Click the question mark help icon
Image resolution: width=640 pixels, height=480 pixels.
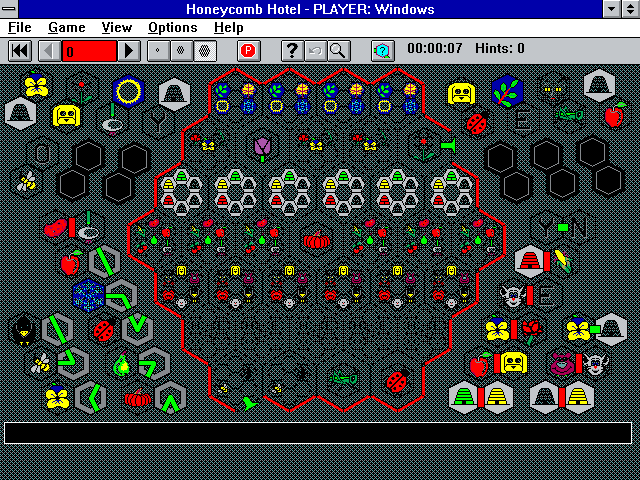291,50
